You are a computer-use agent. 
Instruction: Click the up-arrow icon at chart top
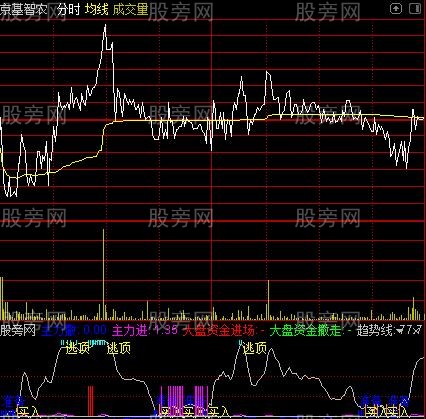[x=396, y=9]
